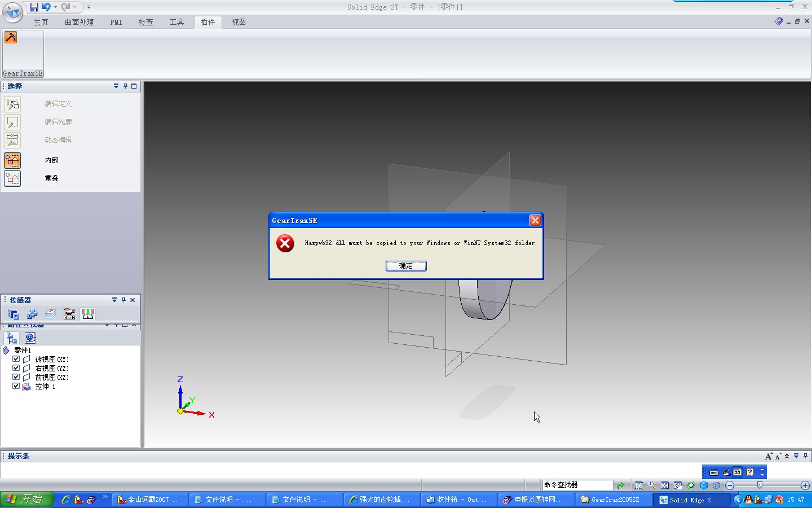Screen dimensions: 812x508
Task: Open the PMI ribbon tab
Action: click(x=116, y=22)
